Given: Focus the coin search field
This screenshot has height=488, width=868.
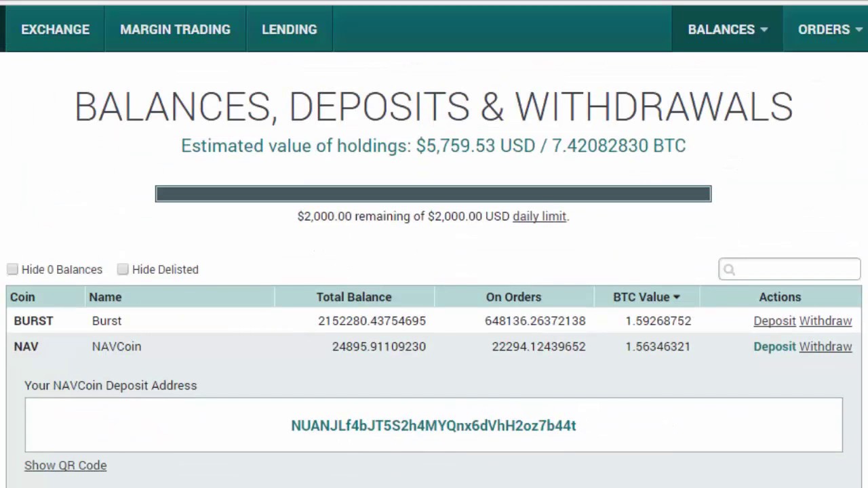Looking at the screenshot, I should click(x=789, y=269).
